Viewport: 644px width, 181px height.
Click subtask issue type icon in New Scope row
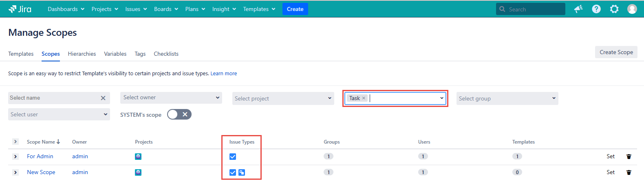coord(242,172)
